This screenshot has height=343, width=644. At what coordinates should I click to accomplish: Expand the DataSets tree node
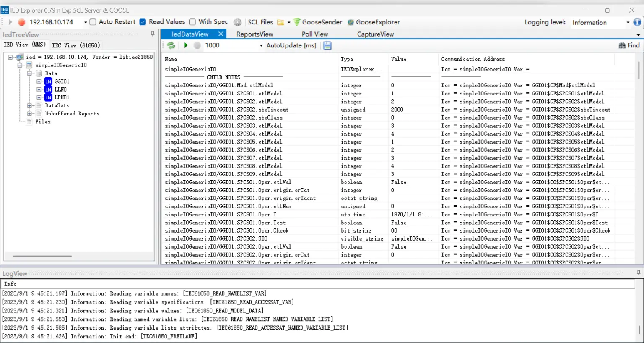coord(29,106)
